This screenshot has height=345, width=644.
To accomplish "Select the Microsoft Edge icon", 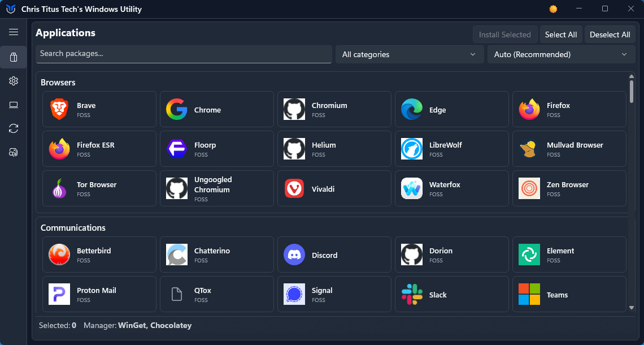I will (x=411, y=109).
